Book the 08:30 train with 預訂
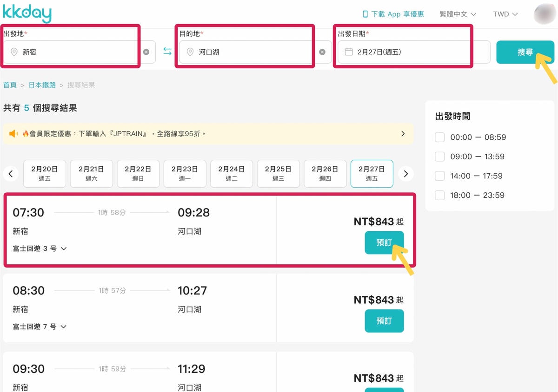This screenshot has height=392, width=558. [x=384, y=321]
